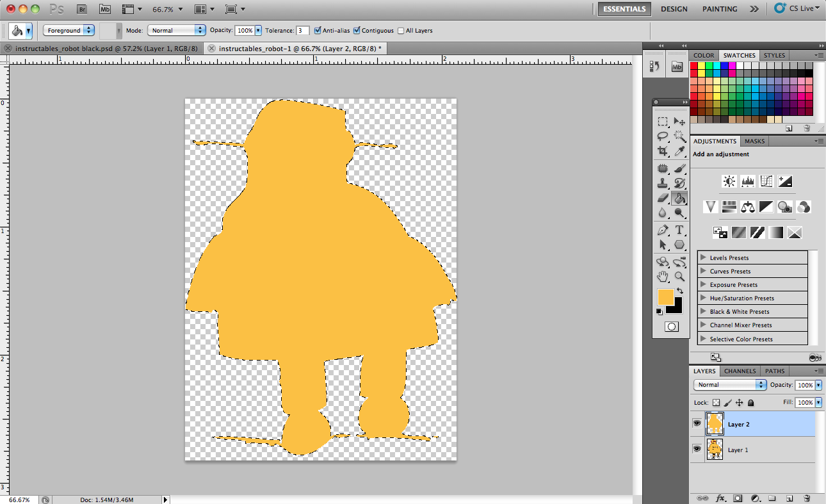The image size is (826, 504).
Task: Switch to the Painting workspace
Action: [720, 9]
